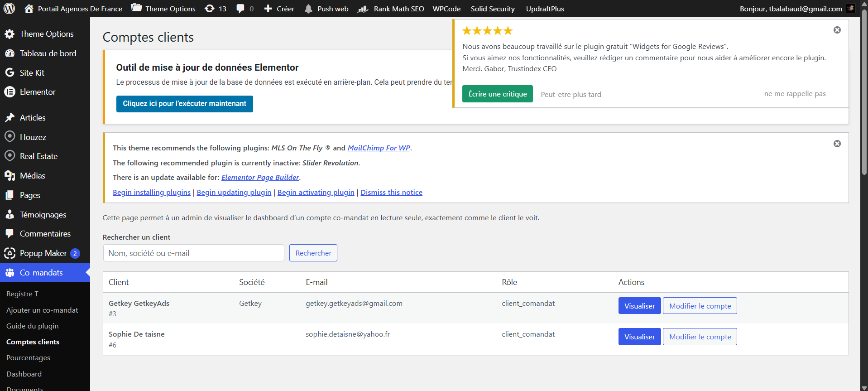Image resolution: width=868 pixels, height=391 pixels.
Task: Open the comments bubble icon in the admin bar
Action: [240, 9]
